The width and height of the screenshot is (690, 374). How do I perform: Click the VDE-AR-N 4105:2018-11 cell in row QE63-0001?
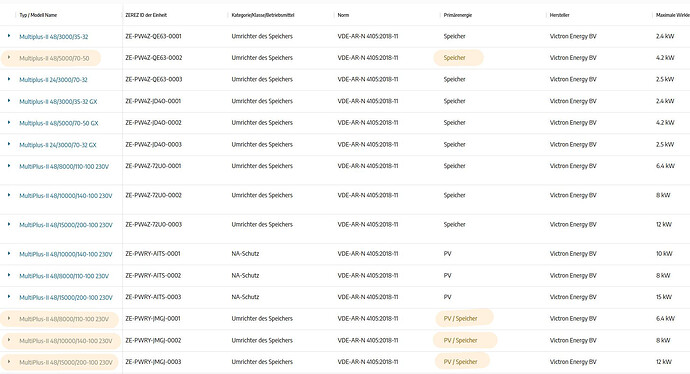[368, 36]
